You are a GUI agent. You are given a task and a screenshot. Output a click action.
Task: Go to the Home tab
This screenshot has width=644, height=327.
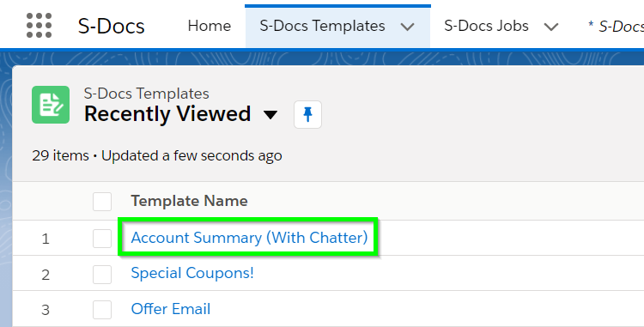pos(209,26)
